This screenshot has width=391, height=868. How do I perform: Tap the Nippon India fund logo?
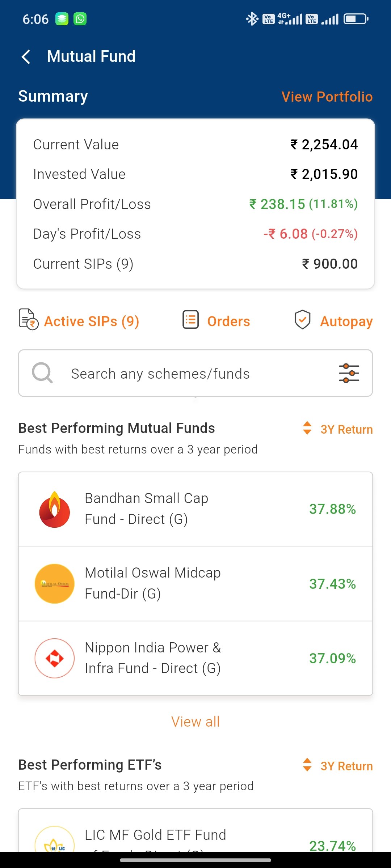pyautogui.click(x=55, y=658)
